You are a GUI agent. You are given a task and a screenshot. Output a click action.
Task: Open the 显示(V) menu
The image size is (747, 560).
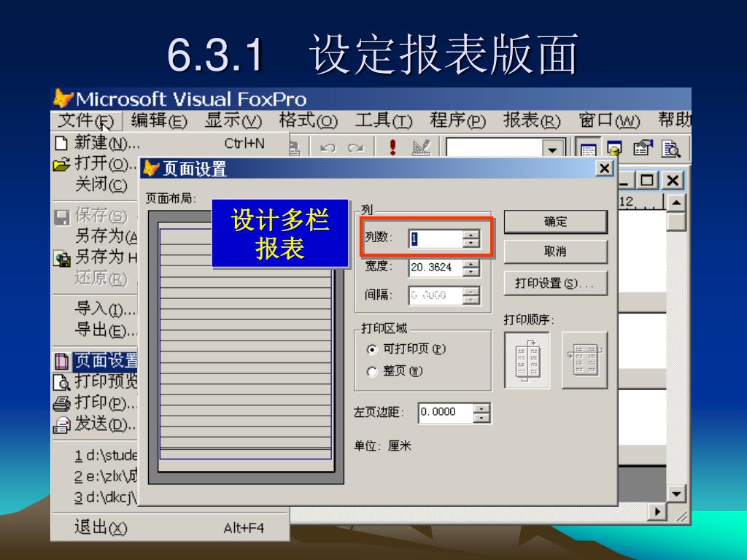[233, 121]
